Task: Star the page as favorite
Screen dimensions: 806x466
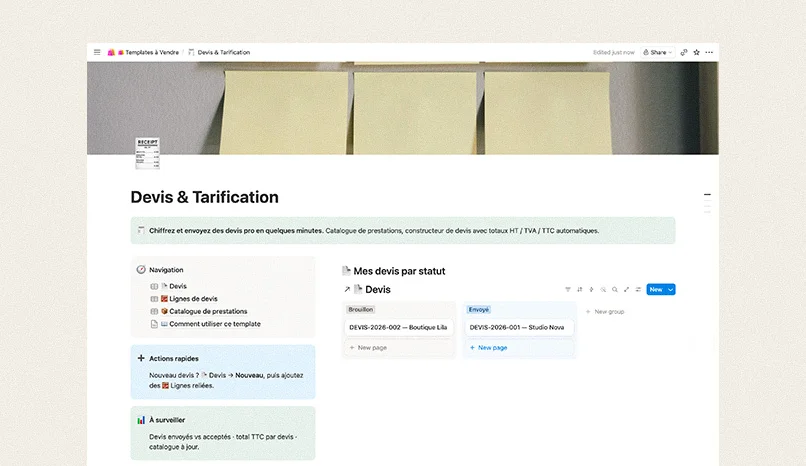Action: coord(697,52)
